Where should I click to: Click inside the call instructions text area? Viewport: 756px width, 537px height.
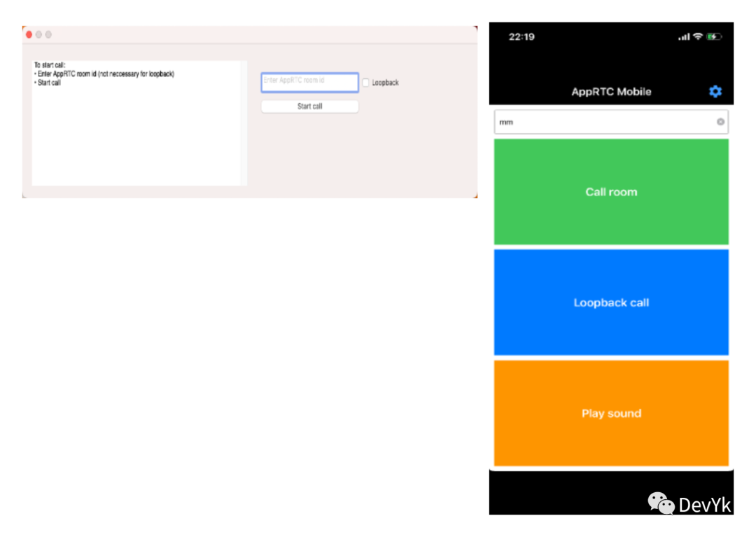(136, 133)
